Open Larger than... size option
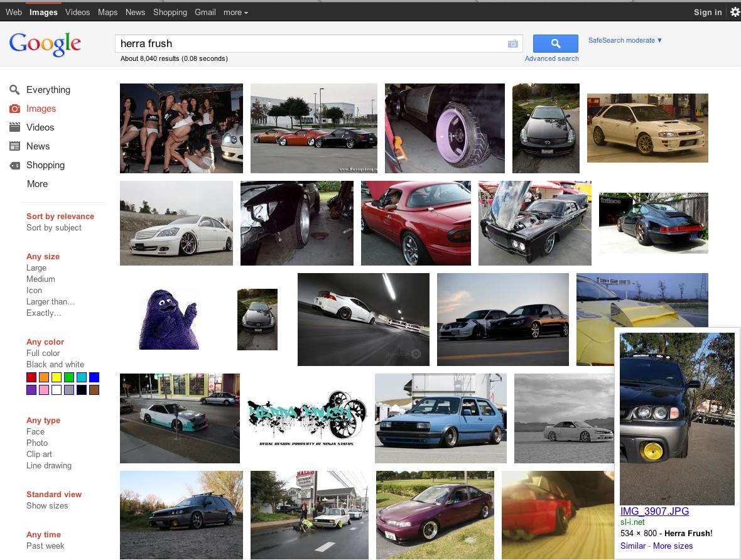The height and width of the screenshot is (560, 741). (x=50, y=301)
